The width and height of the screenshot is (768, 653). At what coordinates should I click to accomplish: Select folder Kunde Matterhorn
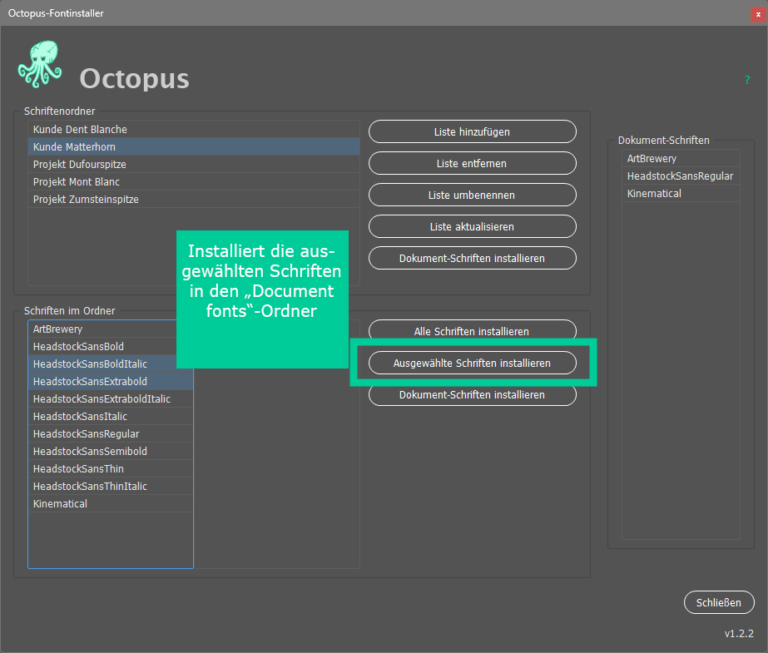tap(193, 147)
